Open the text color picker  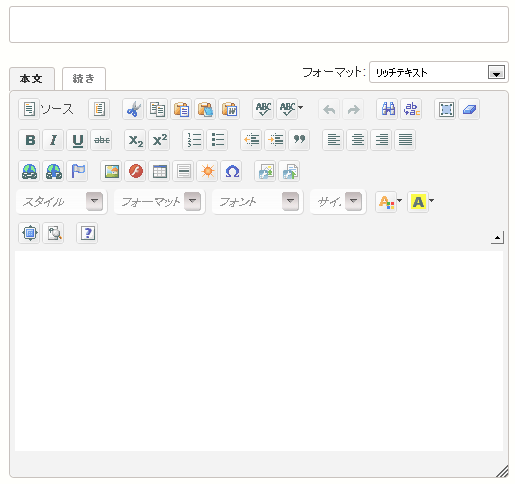pos(389,202)
